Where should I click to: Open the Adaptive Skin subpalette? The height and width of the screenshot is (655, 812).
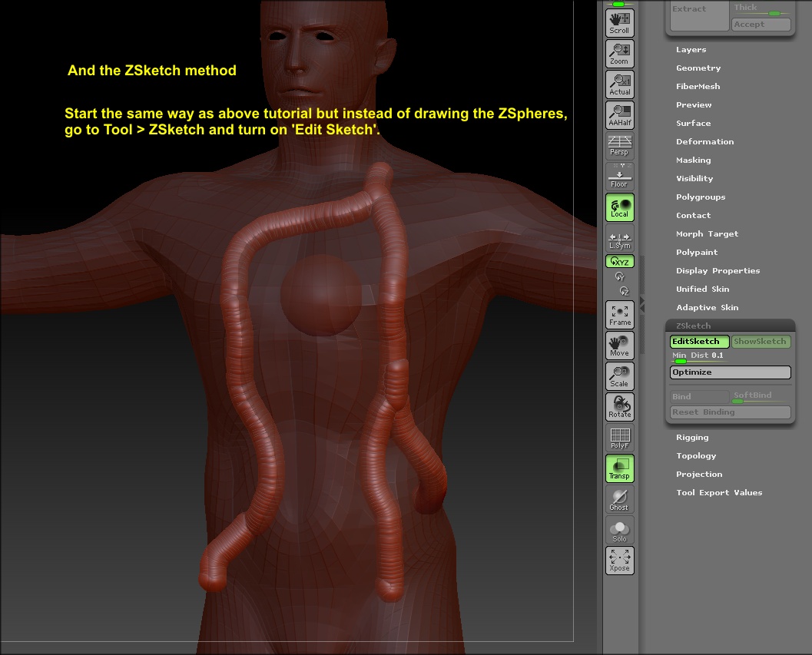(x=707, y=308)
